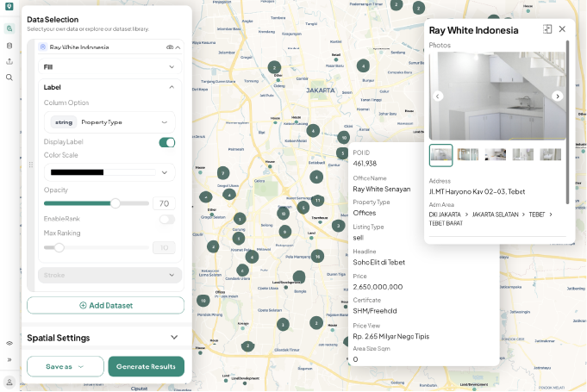
Task: Open the Save as dropdown button
Action: coord(66,366)
